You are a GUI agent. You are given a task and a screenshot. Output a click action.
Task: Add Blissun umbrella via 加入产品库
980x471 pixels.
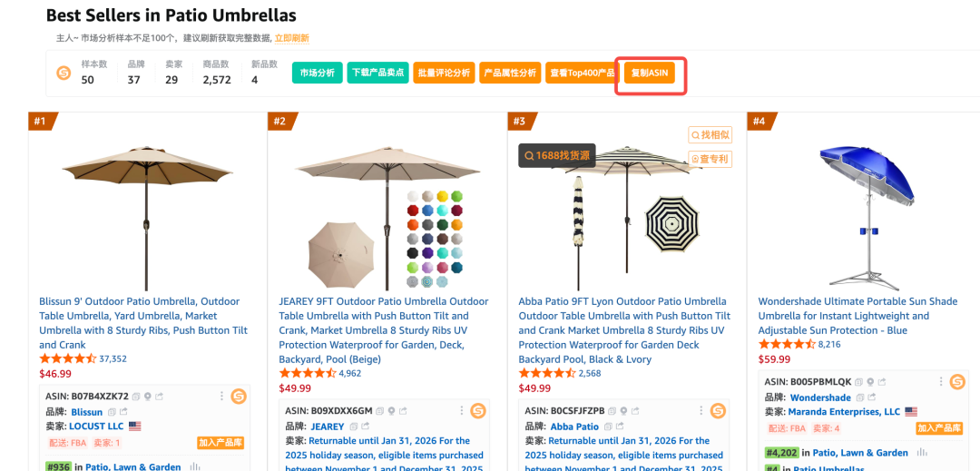(220, 442)
